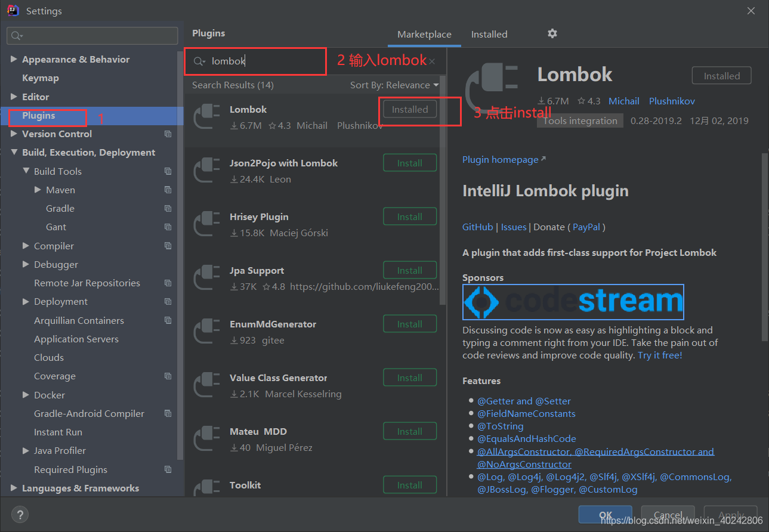Follow the Try it free! link

coord(660,355)
